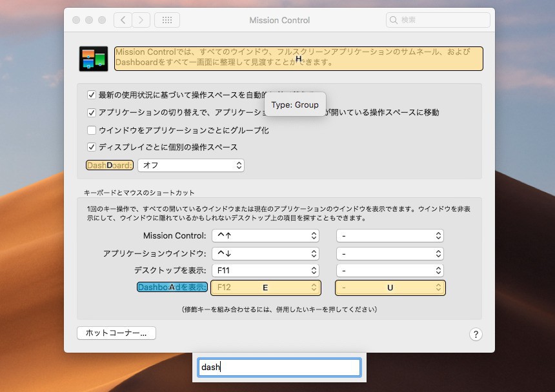Screen dimensions: 555x392
Task: Click the magnifier icon in search field
Action: click(x=394, y=20)
